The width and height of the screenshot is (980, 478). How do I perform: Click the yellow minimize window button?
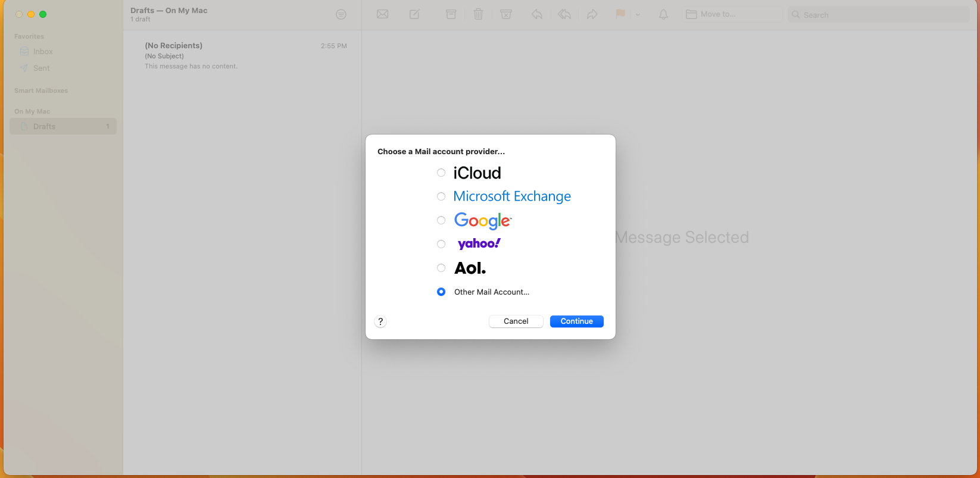(x=31, y=14)
